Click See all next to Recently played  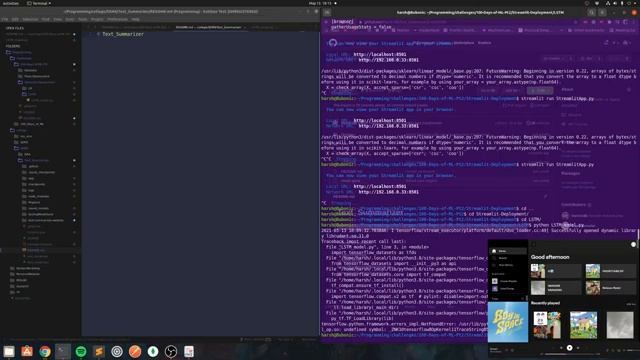[x=631, y=304]
